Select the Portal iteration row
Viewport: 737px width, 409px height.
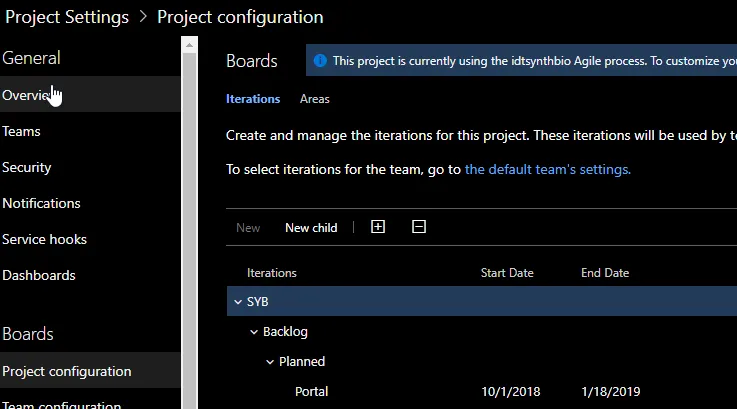[x=311, y=391]
